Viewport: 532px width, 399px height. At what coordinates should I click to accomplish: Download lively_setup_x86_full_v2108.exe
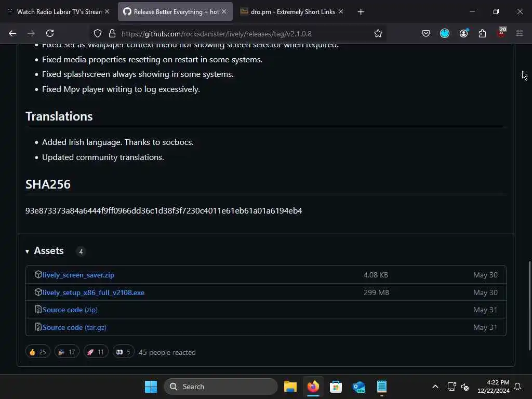point(94,292)
